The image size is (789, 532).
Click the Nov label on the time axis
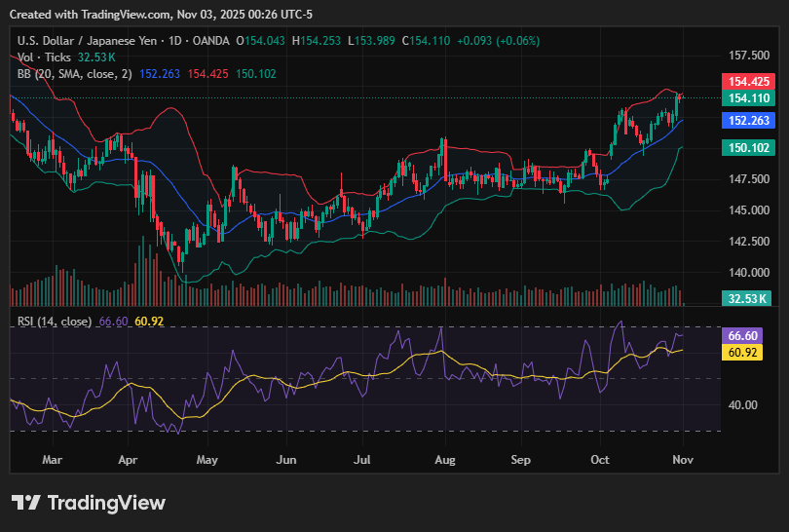[x=683, y=458]
